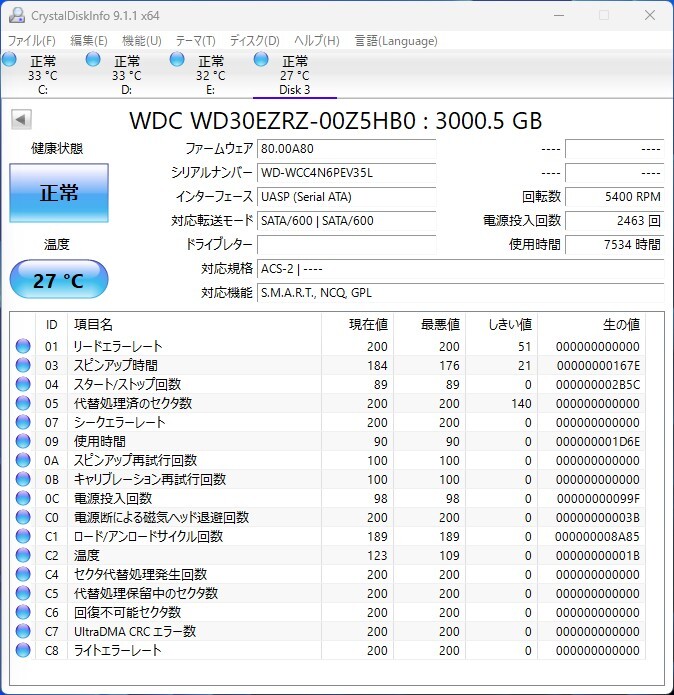Click status dot for ID C8 row

(23, 651)
